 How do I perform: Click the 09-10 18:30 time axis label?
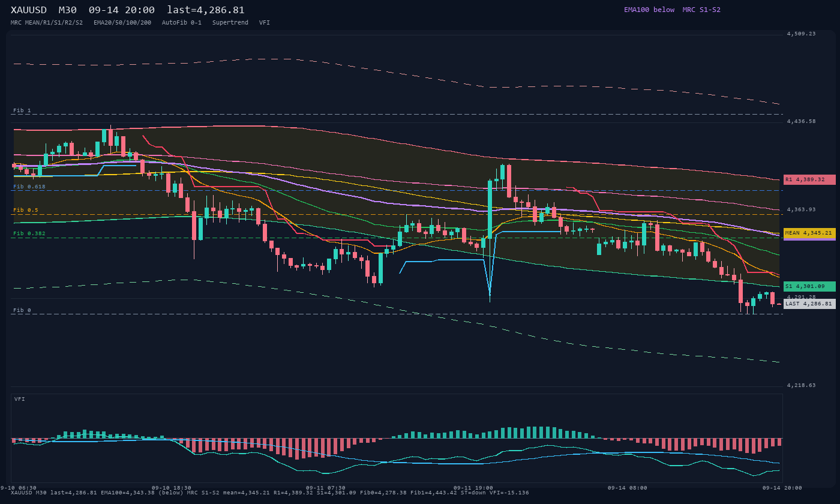[x=172, y=488]
